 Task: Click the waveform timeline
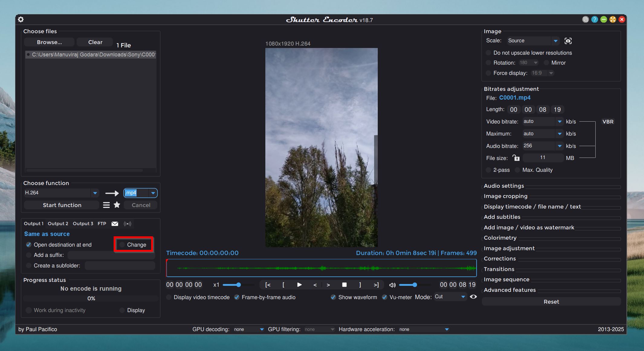pos(321,268)
